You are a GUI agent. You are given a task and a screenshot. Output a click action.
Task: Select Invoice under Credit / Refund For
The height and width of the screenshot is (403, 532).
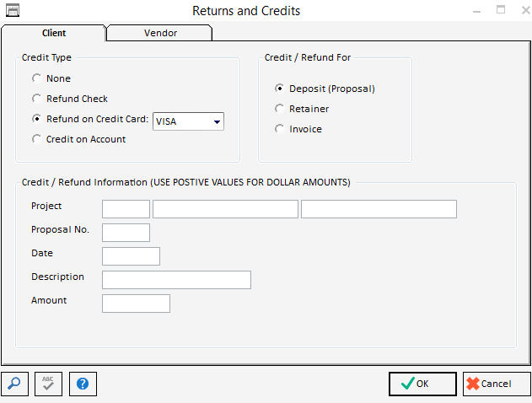(279, 129)
